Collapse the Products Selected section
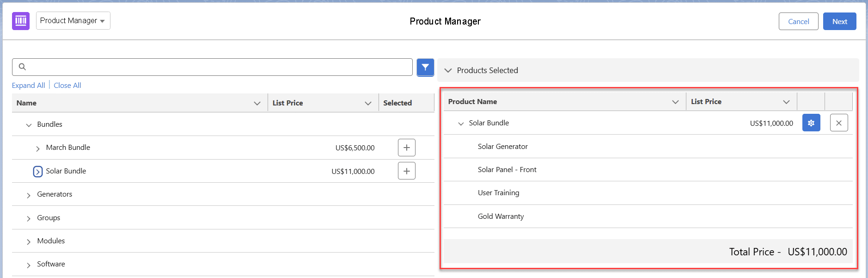Image resolution: width=868 pixels, height=278 pixels. point(448,70)
